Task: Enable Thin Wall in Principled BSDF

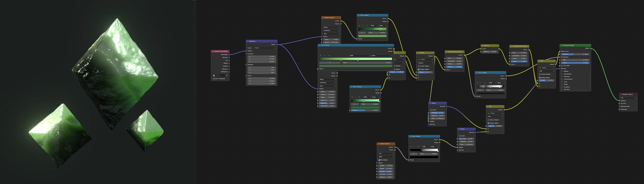Action: [562, 66]
